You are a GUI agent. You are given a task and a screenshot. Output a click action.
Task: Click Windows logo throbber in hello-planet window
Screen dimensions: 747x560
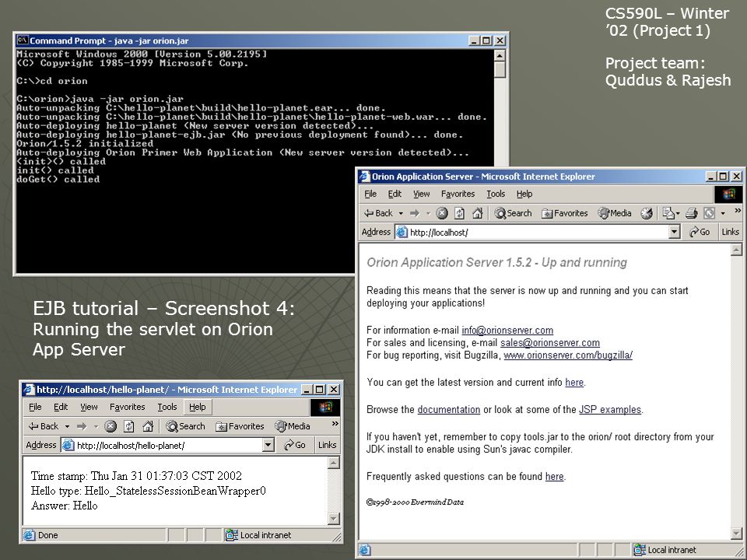pyautogui.click(x=325, y=407)
